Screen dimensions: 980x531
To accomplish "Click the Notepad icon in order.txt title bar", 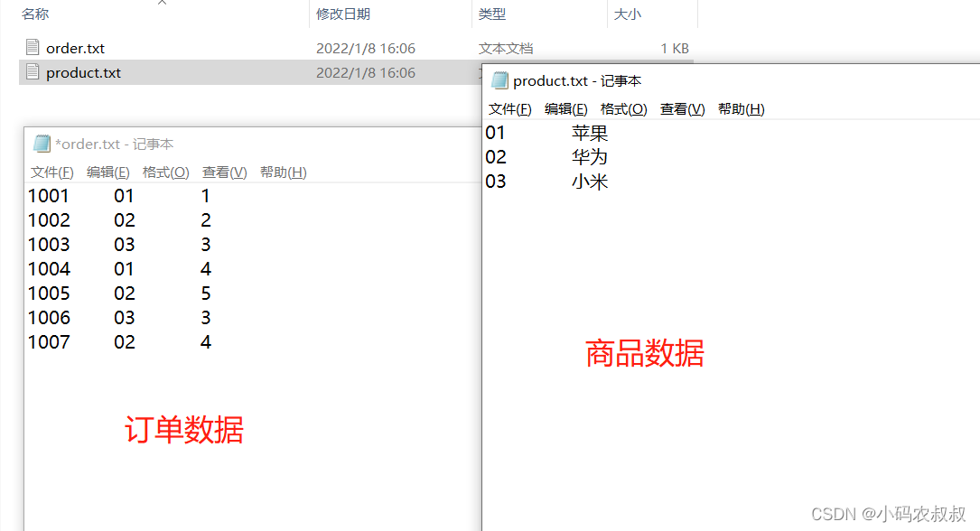I will coord(42,143).
